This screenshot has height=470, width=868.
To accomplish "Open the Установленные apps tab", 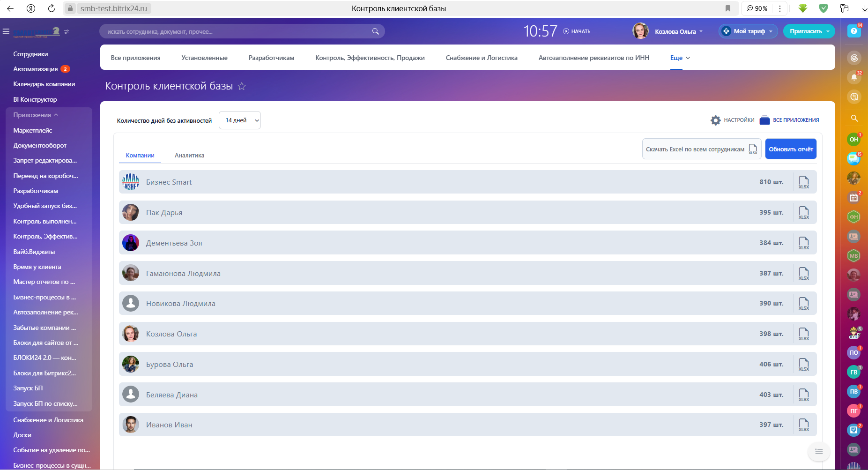I will pyautogui.click(x=204, y=58).
